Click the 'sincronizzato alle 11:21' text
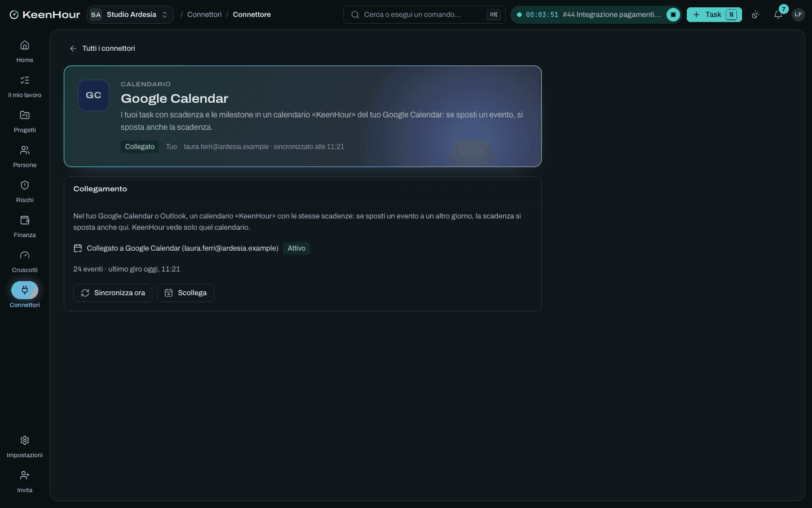This screenshot has height=508, width=812. coord(309,147)
